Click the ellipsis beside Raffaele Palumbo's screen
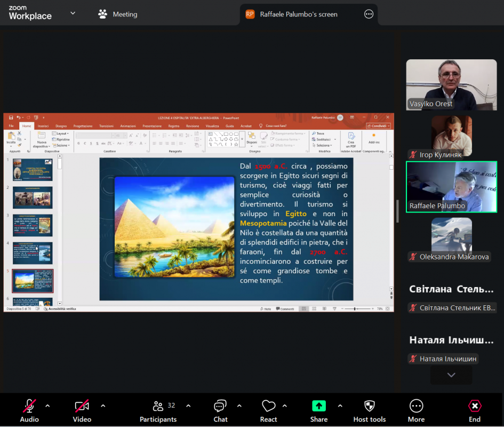 369,14
